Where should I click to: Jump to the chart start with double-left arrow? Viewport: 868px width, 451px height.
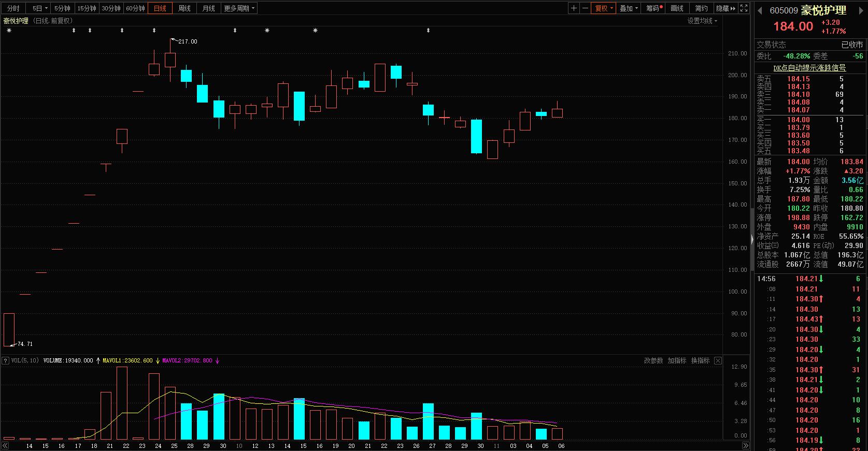coord(5,445)
